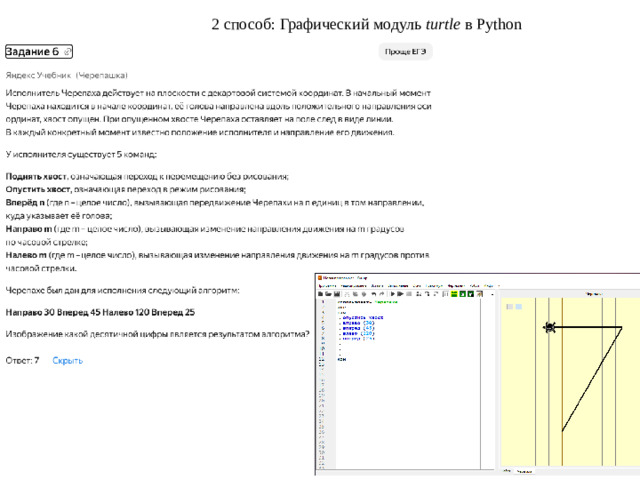Click the Cut icon in Kumir toolbar
Viewport: 640px width, 480px height.
(347, 294)
